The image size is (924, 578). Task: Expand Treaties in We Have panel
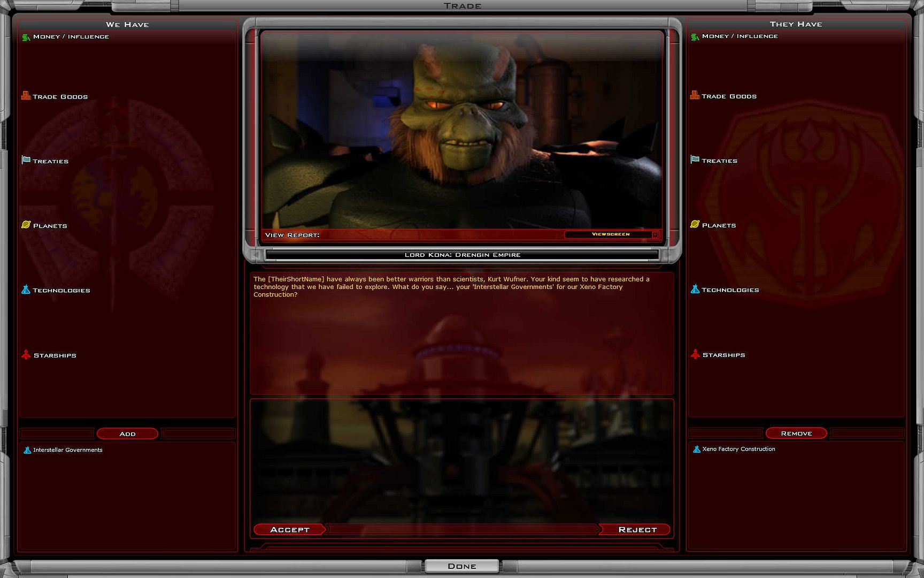50,161
